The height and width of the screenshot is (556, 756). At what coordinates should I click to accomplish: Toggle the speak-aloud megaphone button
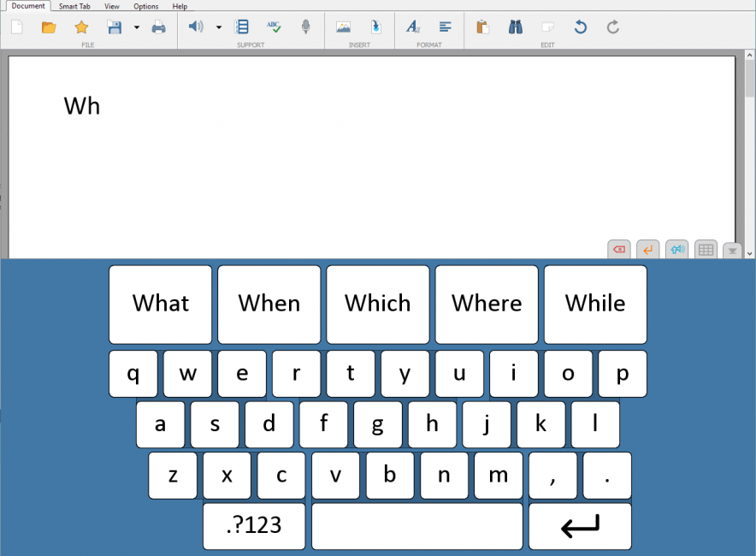tap(676, 250)
